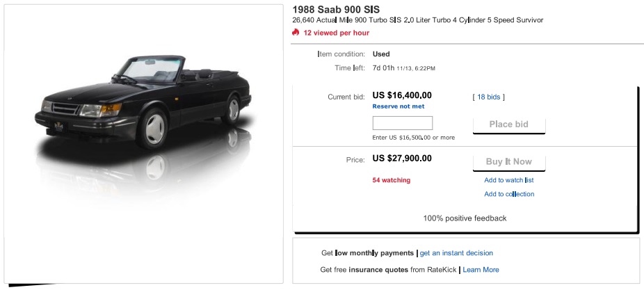Click the 12 viewed per hour text
This screenshot has width=644, height=290.
[x=336, y=33]
